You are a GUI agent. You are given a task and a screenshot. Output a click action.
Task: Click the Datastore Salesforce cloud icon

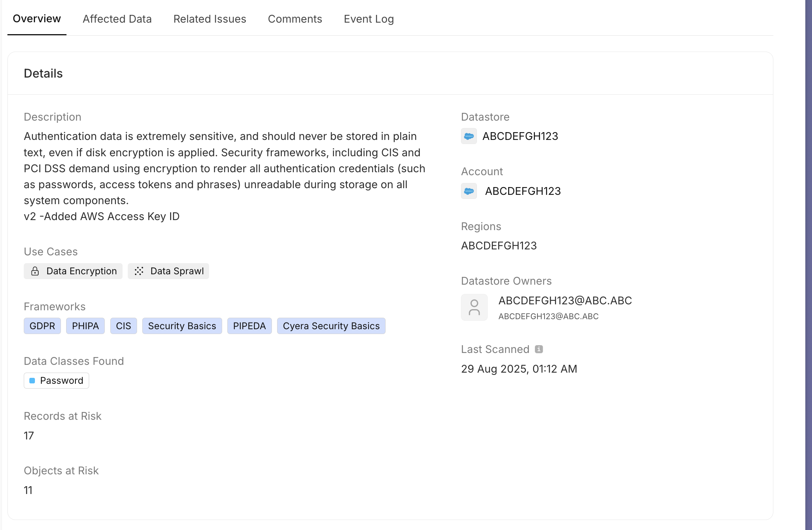coord(469,136)
